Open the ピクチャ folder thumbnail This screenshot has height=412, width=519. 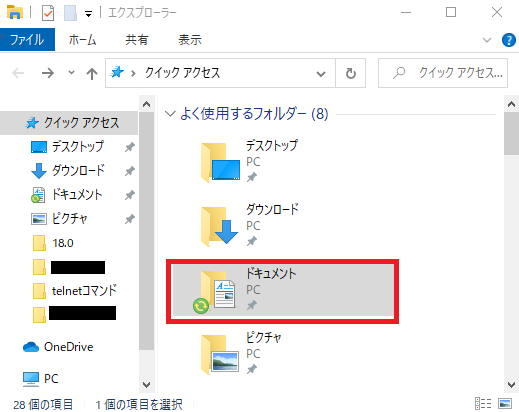click(220, 355)
